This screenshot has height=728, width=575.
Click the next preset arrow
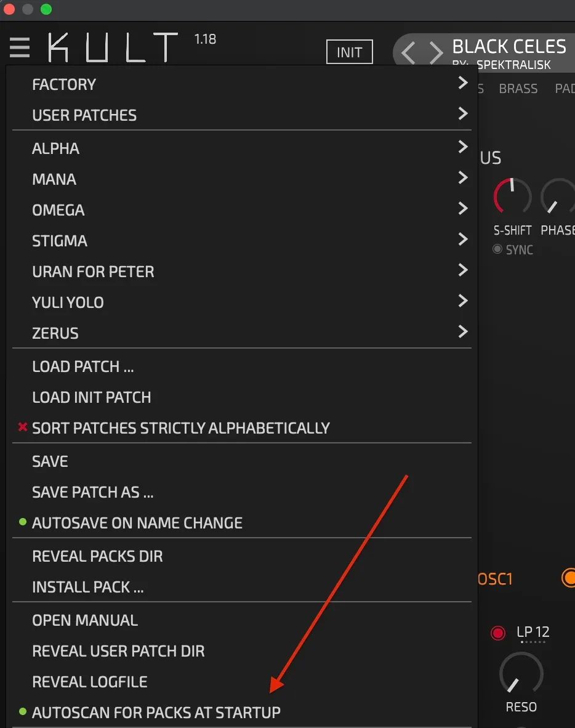(x=435, y=52)
